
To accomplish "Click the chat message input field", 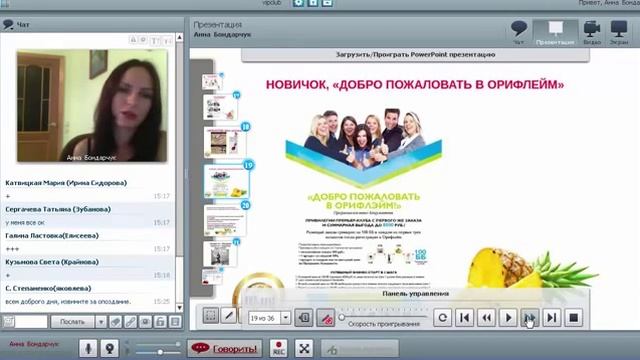I will (x=31, y=322).
